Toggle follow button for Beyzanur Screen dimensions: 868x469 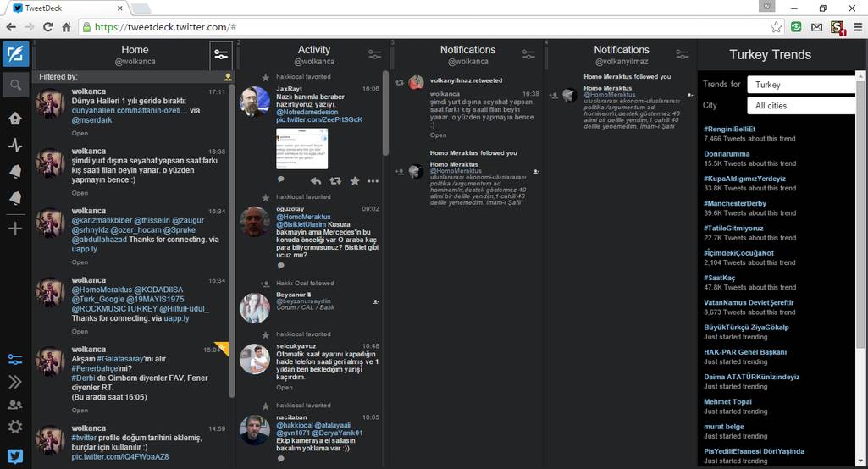[376, 301]
